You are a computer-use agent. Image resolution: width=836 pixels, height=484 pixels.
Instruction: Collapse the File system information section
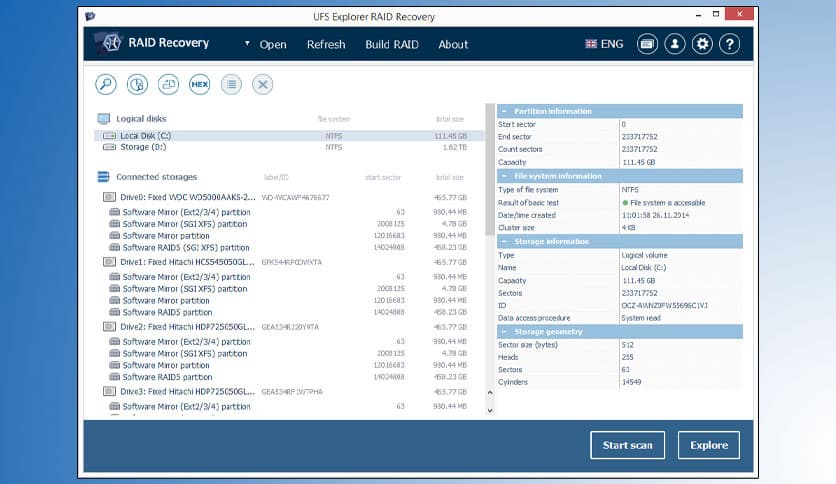(503, 176)
